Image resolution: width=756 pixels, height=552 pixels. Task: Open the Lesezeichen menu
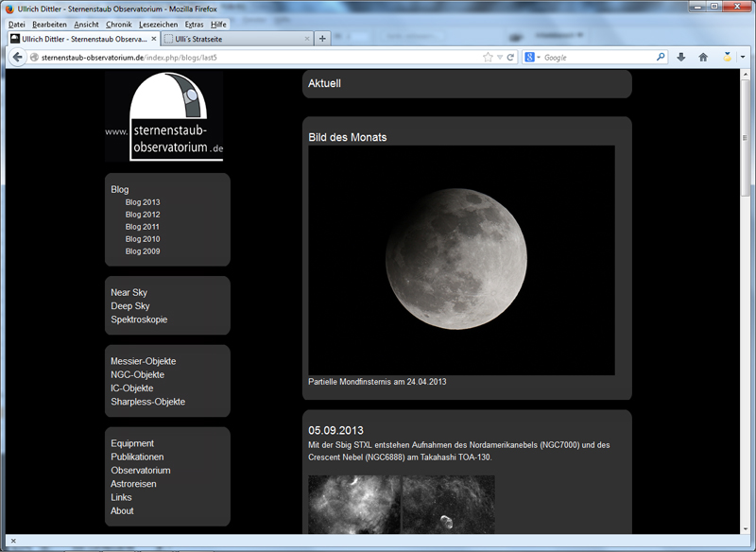[x=158, y=25]
